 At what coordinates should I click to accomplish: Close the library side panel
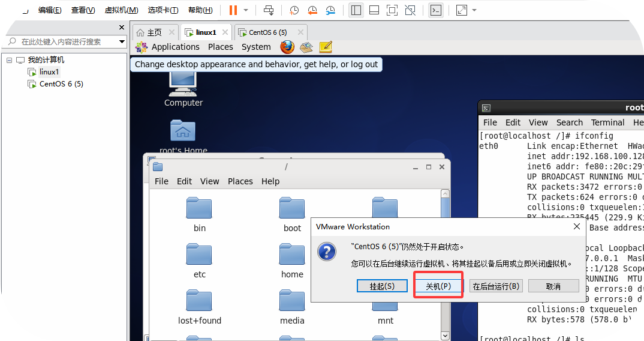122,27
